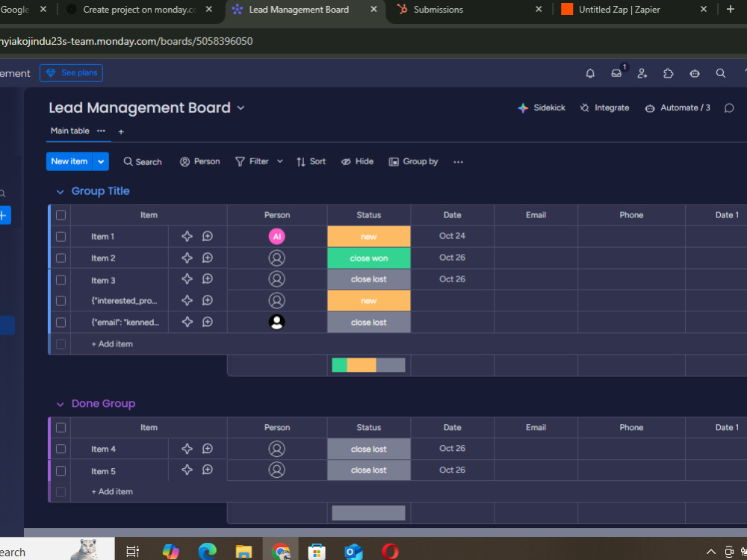The image size is (747, 560).
Task: Open Outlook from the taskbar
Action: tap(353, 552)
